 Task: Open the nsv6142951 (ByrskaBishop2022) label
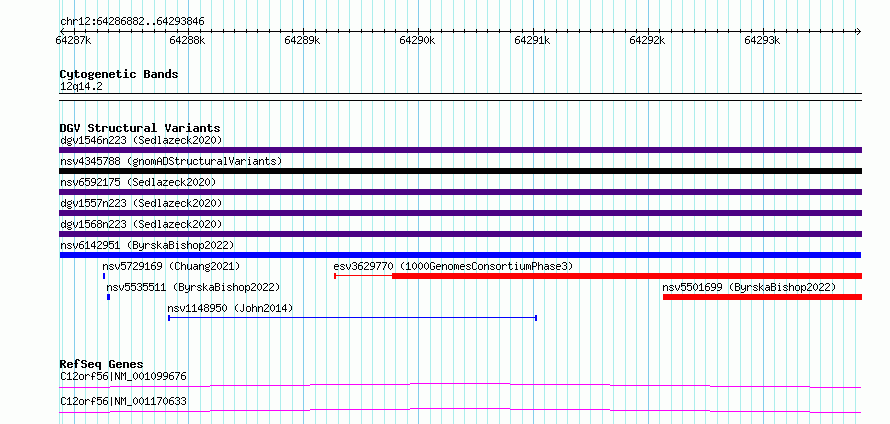[146, 245]
